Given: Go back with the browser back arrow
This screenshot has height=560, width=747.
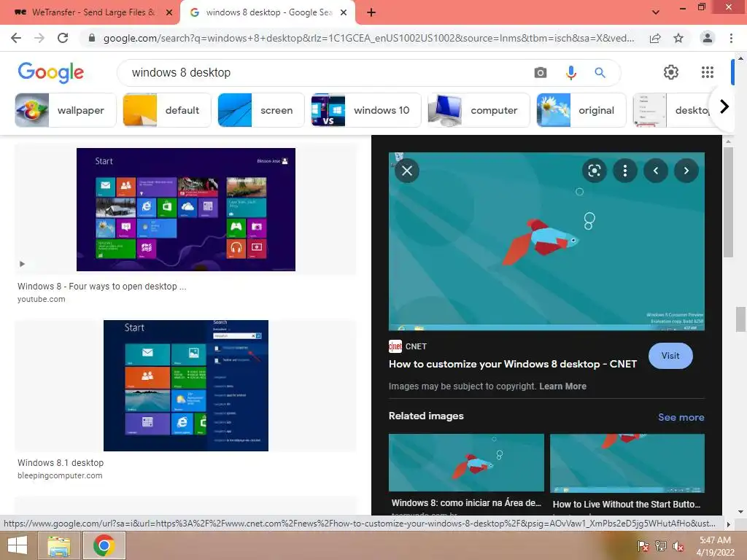Looking at the screenshot, I should coord(16,38).
